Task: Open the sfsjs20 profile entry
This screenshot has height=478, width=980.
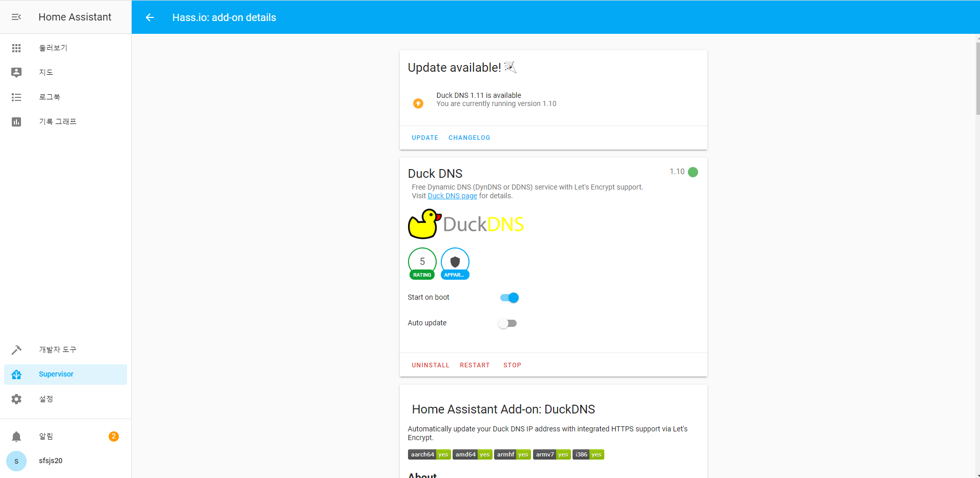Action: (66, 461)
